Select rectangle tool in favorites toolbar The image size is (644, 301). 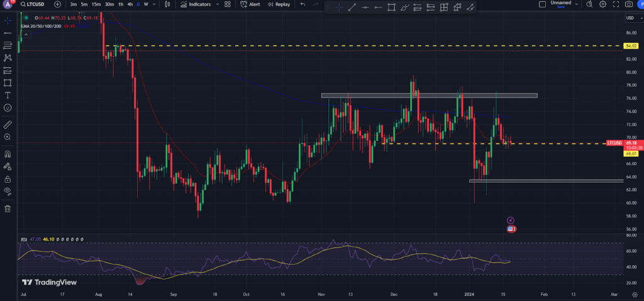click(x=391, y=7)
